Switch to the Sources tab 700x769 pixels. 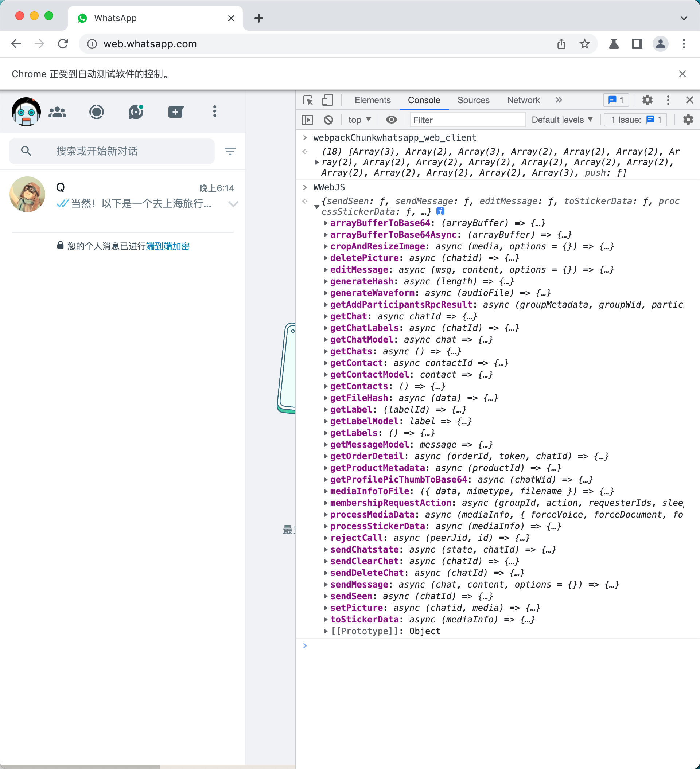tap(473, 100)
